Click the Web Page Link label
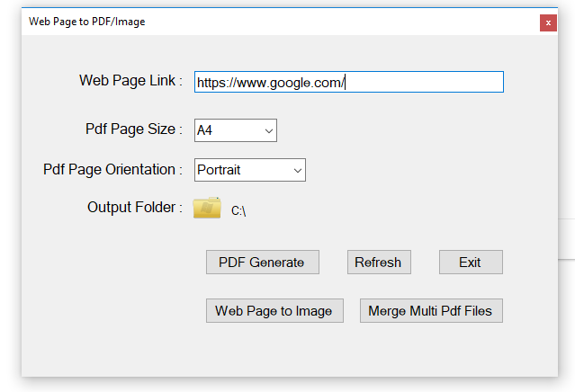 (130, 81)
